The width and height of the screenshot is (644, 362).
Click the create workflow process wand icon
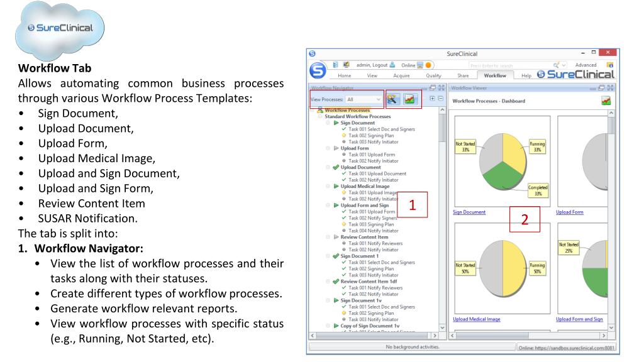(x=393, y=99)
